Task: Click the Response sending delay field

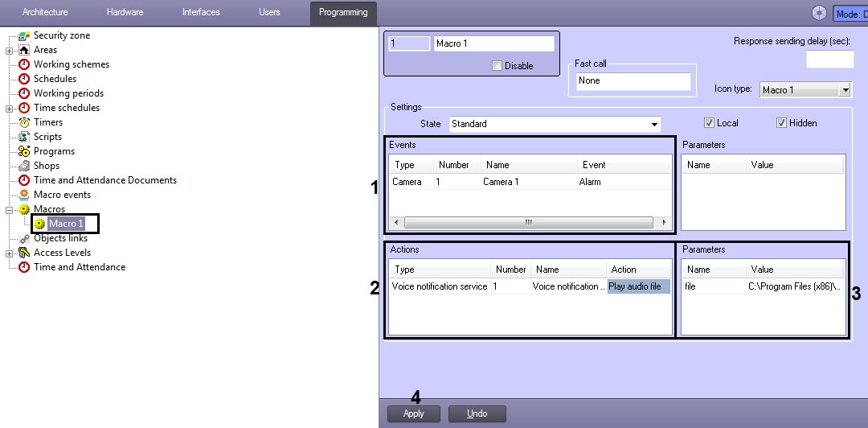Action: pyautogui.click(x=829, y=59)
